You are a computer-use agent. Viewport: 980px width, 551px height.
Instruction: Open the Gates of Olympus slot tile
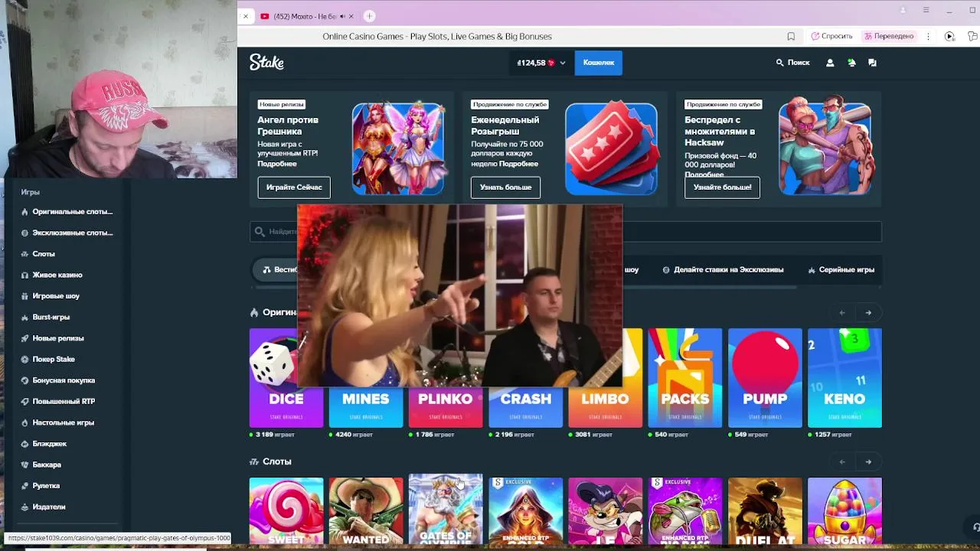(446, 510)
